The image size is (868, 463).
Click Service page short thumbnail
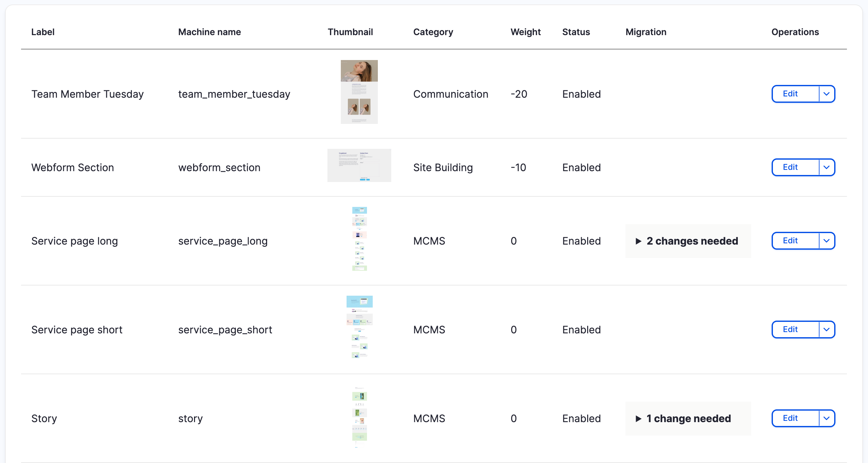pos(360,327)
